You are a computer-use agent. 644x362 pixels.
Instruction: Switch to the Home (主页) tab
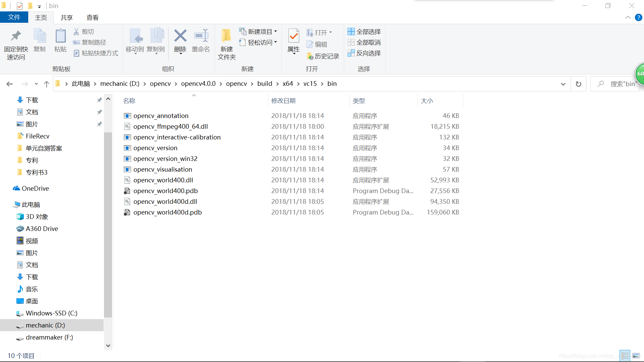pyautogui.click(x=41, y=17)
